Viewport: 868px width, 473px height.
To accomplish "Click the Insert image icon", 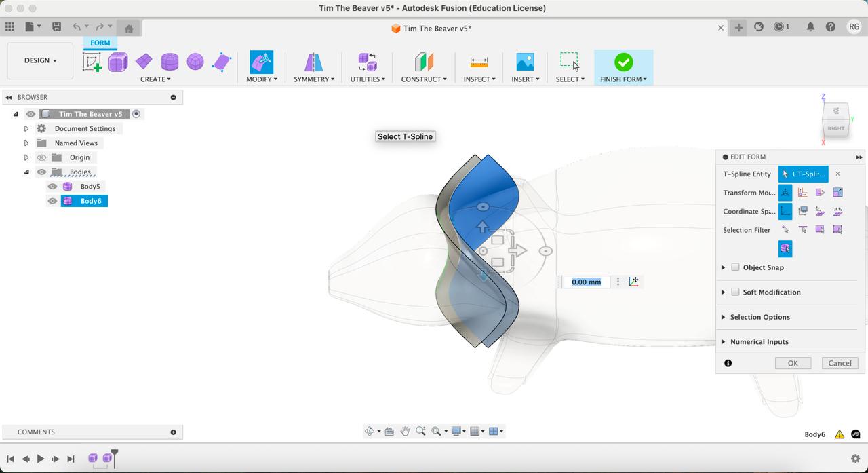I will (x=525, y=62).
